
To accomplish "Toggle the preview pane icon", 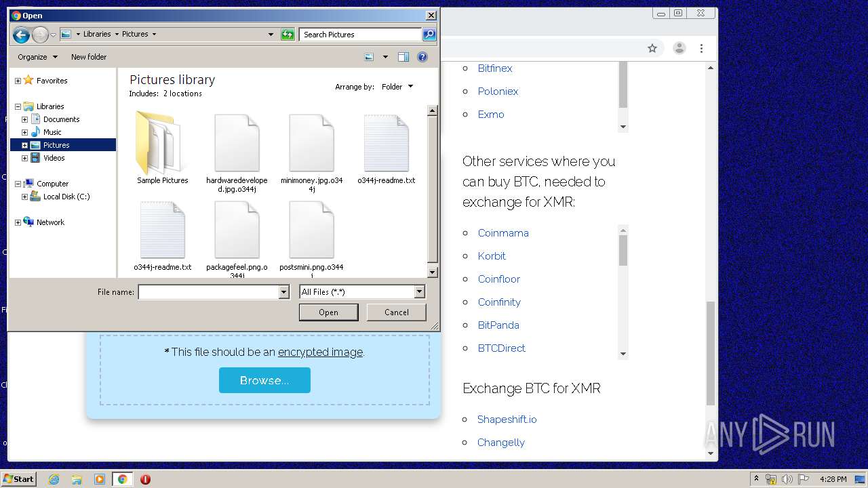I will 403,57.
